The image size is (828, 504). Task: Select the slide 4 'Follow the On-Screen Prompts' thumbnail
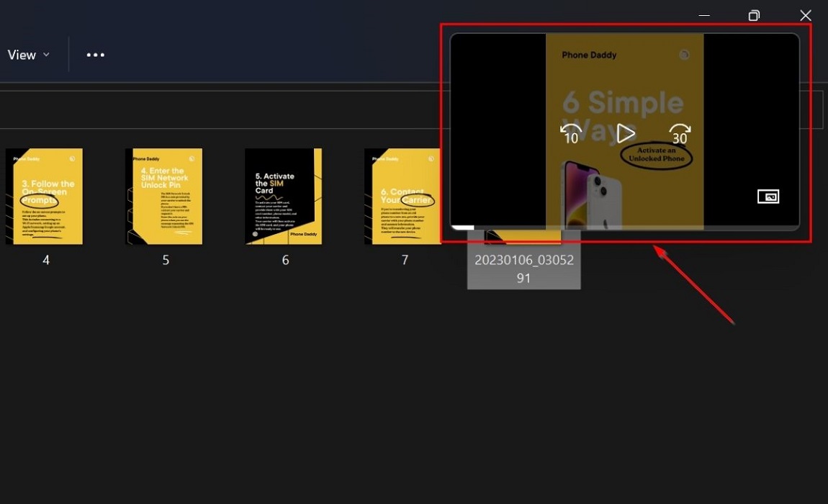(45, 196)
